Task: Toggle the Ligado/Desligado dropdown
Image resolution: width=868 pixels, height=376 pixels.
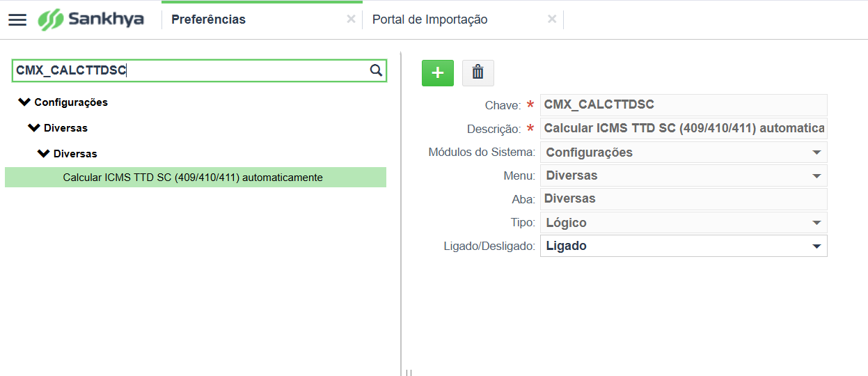Action: click(x=684, y=246)
